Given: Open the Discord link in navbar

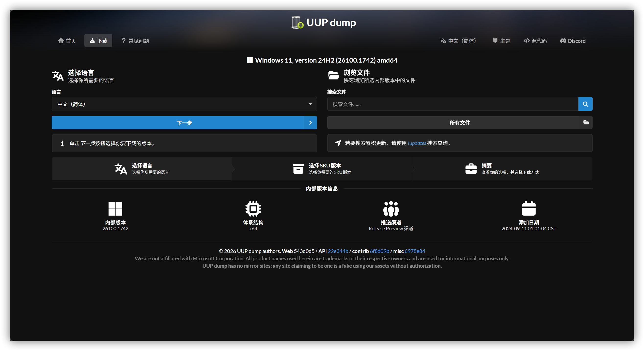Looking at the screenshot, I should click(x=573, y=41).
